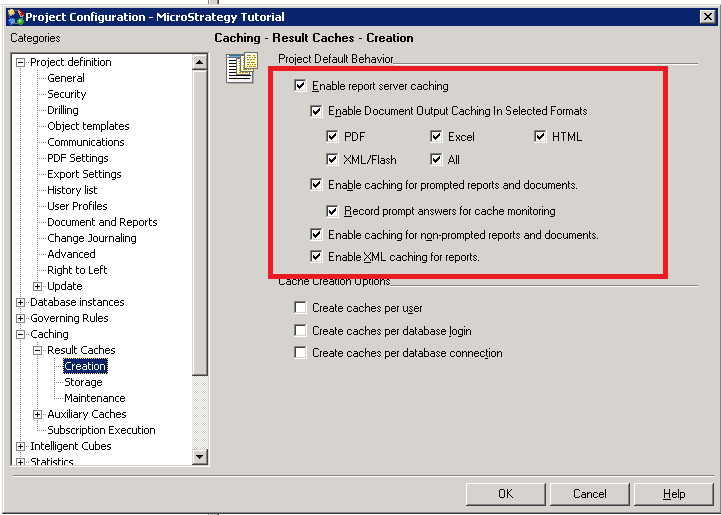The height and width of the screenshot is (515, 721).
Task: Expand the Intelligent Cubes node
Action: pos(20,446)
